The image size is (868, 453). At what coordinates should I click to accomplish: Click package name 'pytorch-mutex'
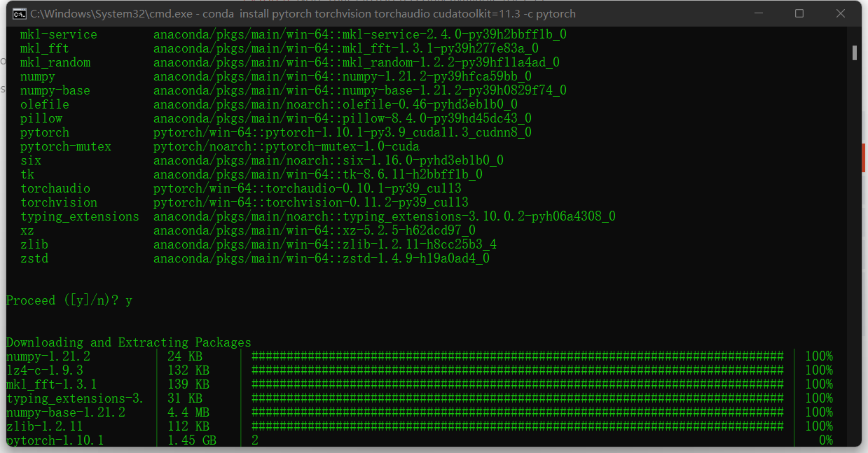coord(66,146)
